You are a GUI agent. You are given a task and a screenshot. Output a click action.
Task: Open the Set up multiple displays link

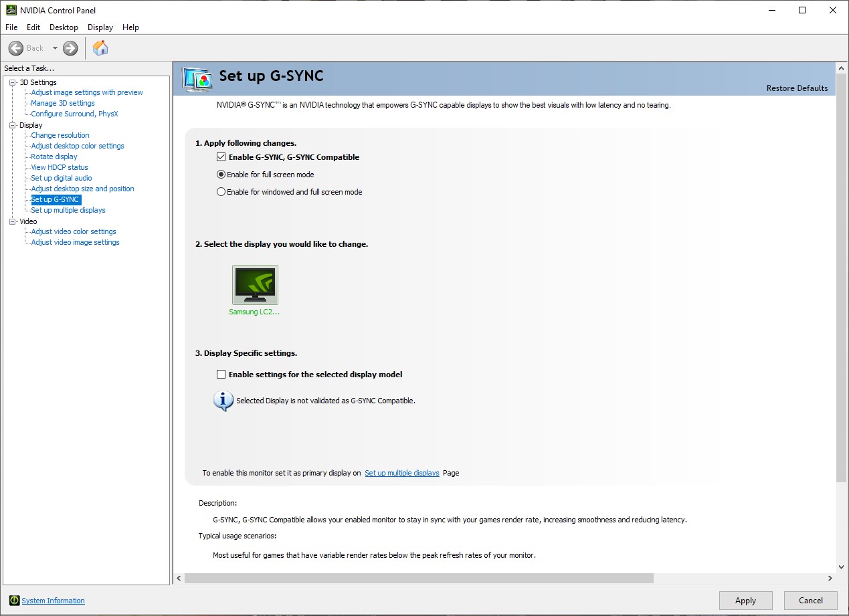coord(401,473)
